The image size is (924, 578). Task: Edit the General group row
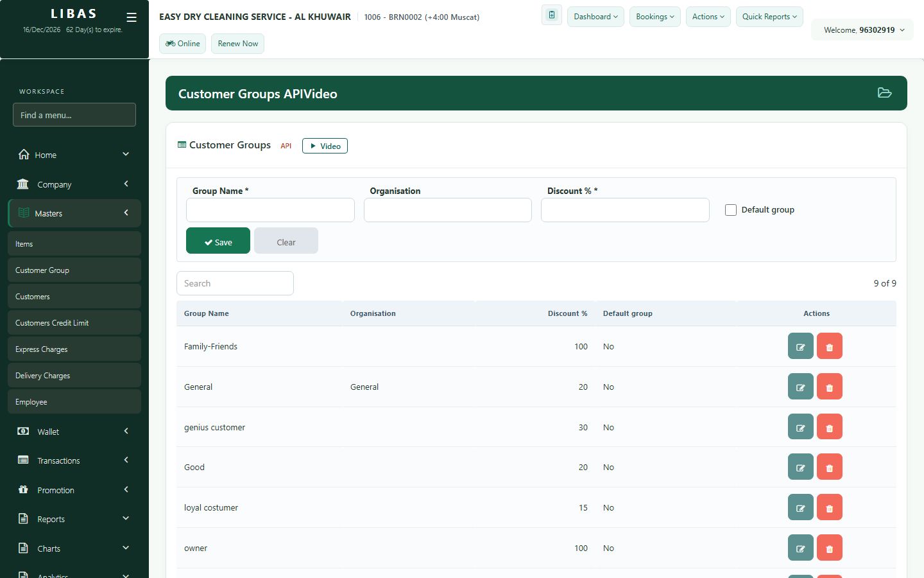coord(800,387)
